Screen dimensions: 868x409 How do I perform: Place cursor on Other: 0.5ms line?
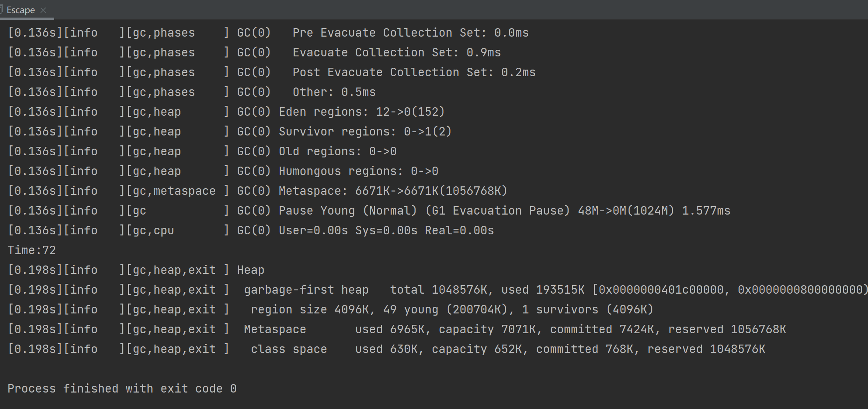(334, 92)
